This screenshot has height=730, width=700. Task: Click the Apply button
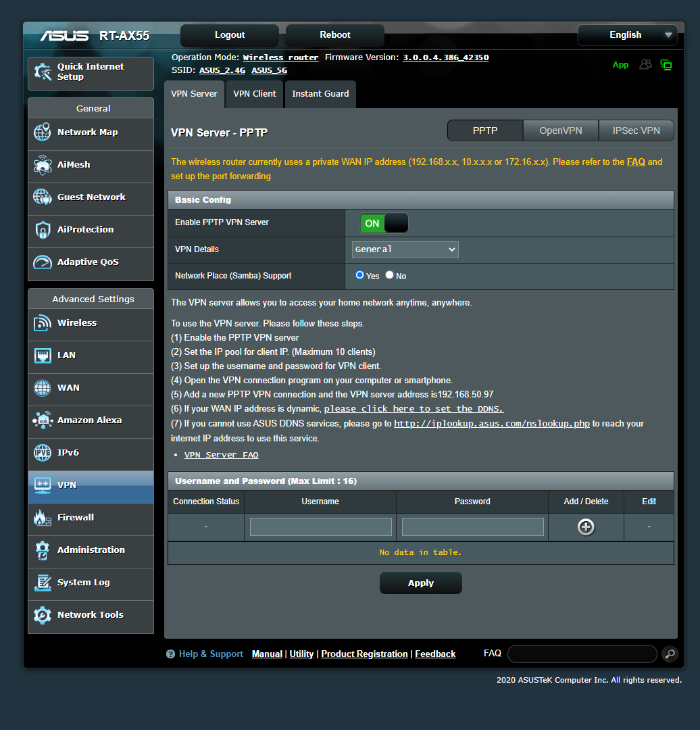pyautogui.click(x=421, y=583)
